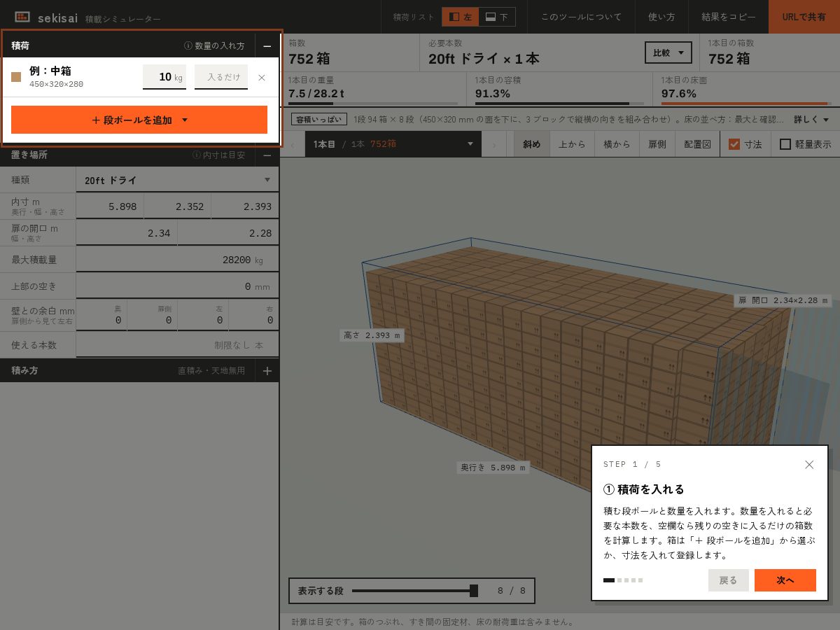Open the 数量の入れ方 info hint
The width and height of the screenshot is (840, 630).
[214, 46]
